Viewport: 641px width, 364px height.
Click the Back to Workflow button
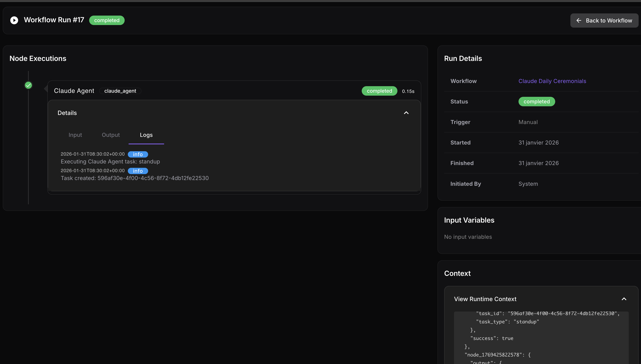pos(604,20)
